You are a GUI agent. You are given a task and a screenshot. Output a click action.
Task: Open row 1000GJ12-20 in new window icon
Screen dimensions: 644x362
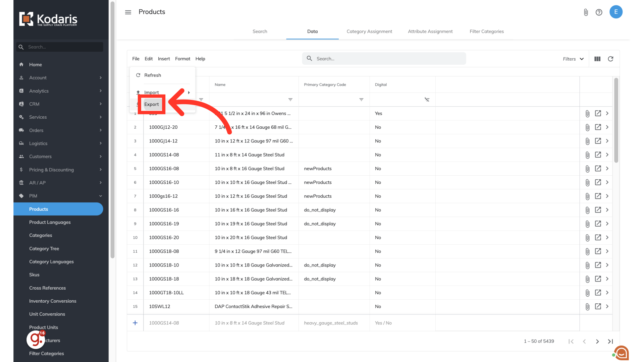pos(598,127)
